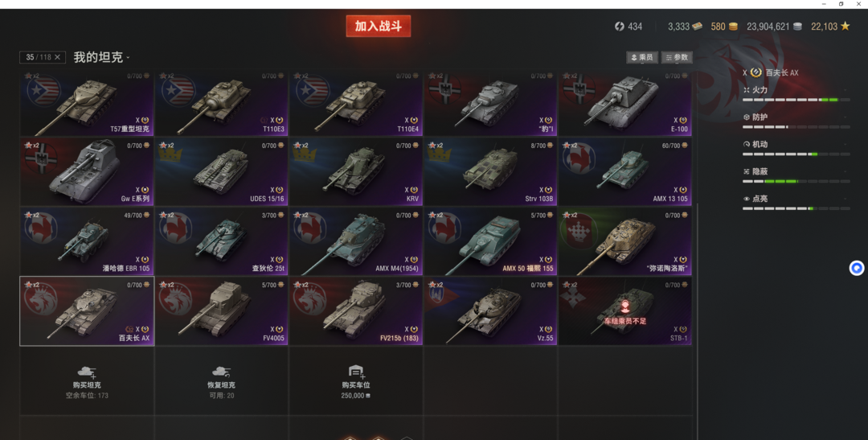This screenshot has height=440, width=868.
Task: Clear the 35/118 tank filter
Action: 58,57
